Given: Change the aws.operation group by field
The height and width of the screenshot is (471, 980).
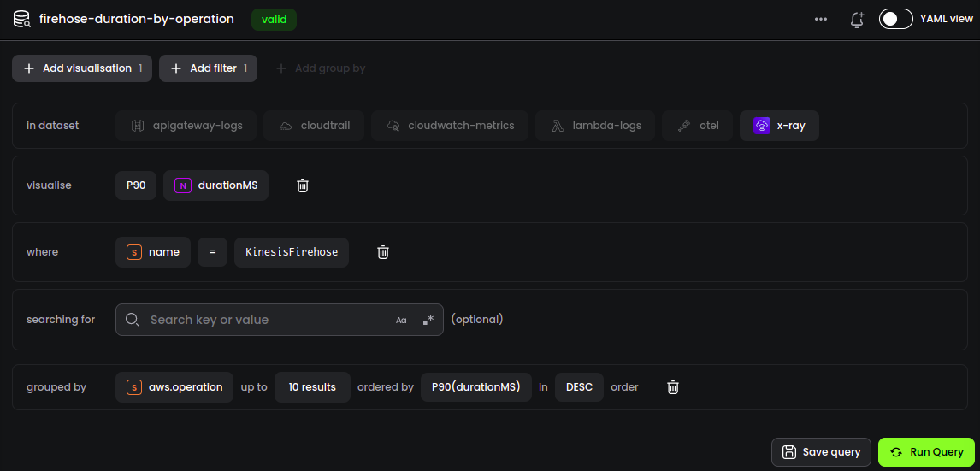Looking at the screenshot, I should [174, 387].
